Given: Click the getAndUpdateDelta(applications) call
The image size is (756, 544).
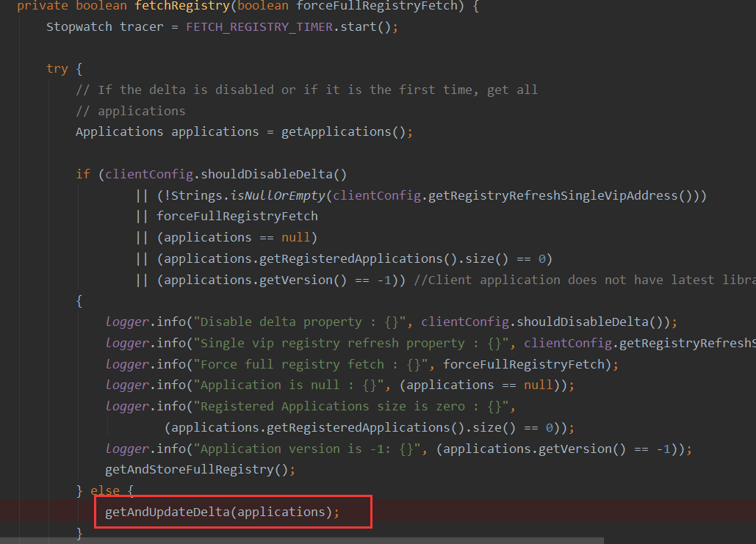Looking at the screenshot, I should (219, 512).
